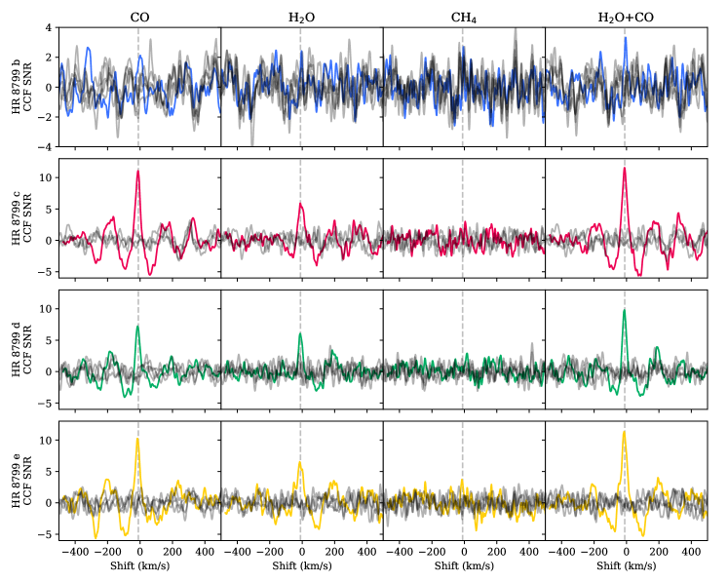The width and height of the screenshot is (728, 583).
Task: Click the H2O column title
Action: click(302, 19)
